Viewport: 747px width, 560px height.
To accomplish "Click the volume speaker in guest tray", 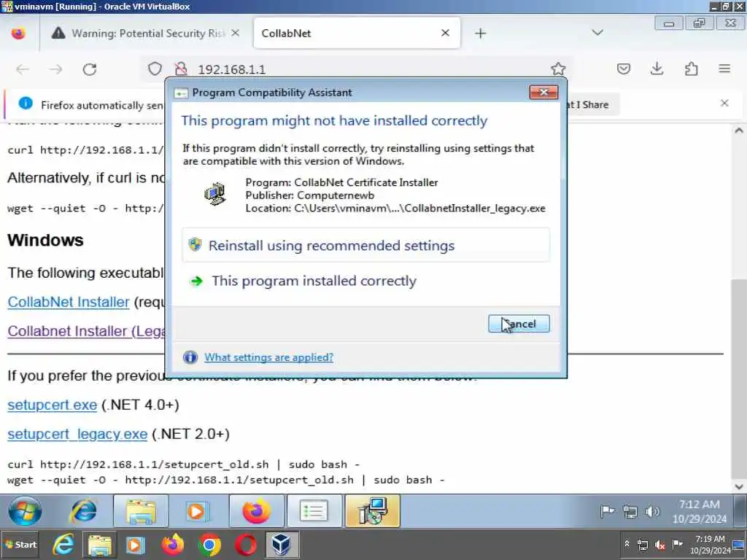I will tap(652, 512).
